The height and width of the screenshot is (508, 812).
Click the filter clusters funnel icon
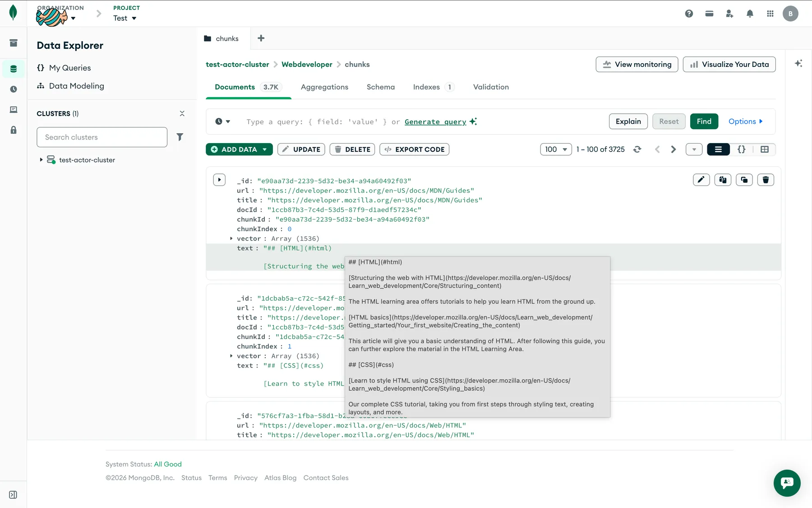pos(180,137)
